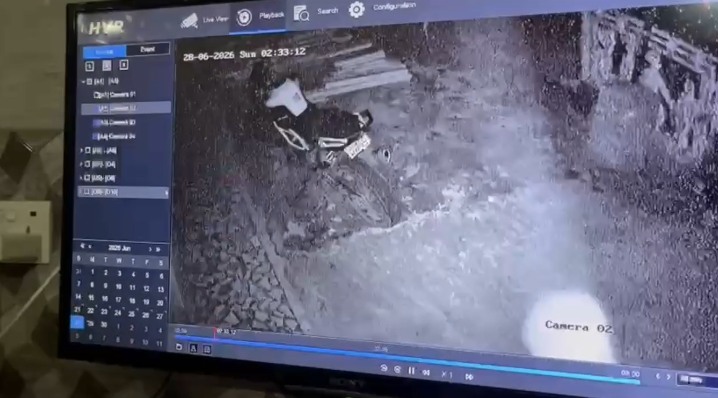
Task: Select June 22 in the calendar
Action: pyautogui.click(x=91, y=311)
